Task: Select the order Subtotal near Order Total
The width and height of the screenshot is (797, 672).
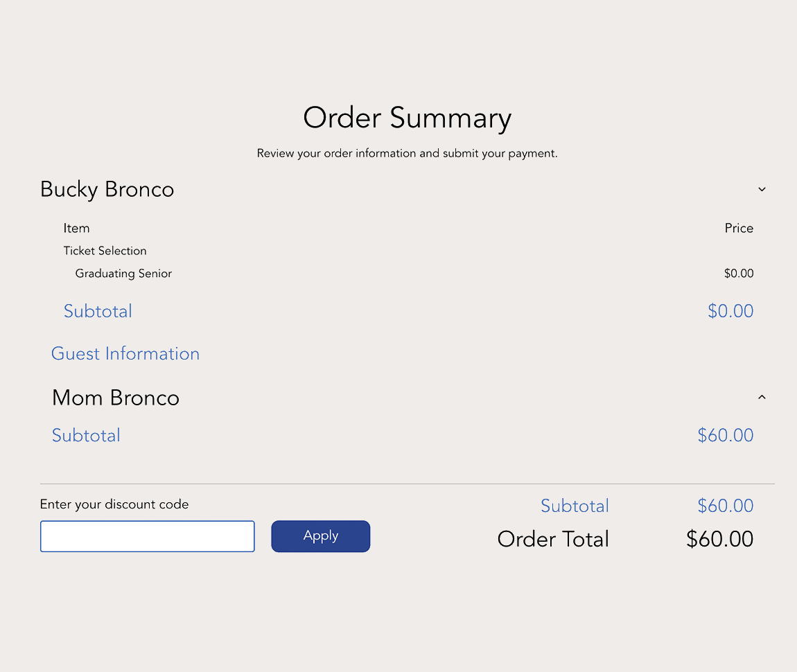Action: coord(575,506)
